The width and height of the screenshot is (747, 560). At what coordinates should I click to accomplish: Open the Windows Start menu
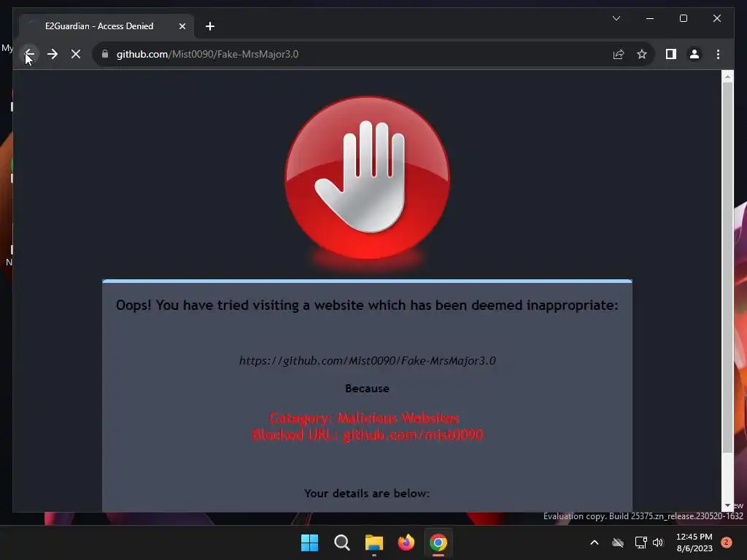pyautogui.click(x=309, y=542)
